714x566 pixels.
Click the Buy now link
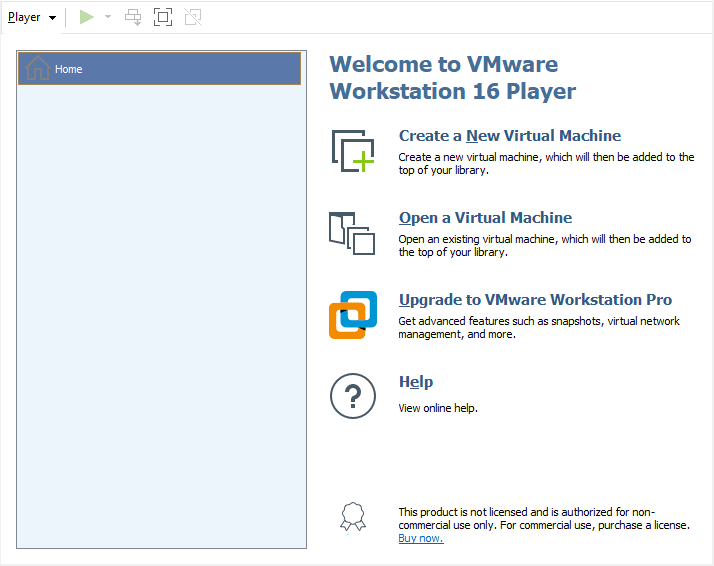tap(421, 538)
